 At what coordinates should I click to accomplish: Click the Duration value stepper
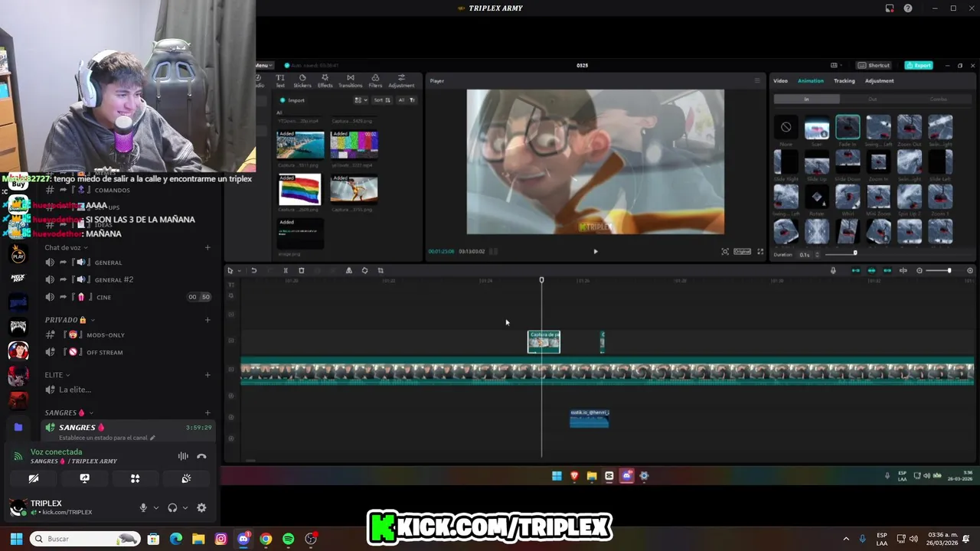coord(817,254)
